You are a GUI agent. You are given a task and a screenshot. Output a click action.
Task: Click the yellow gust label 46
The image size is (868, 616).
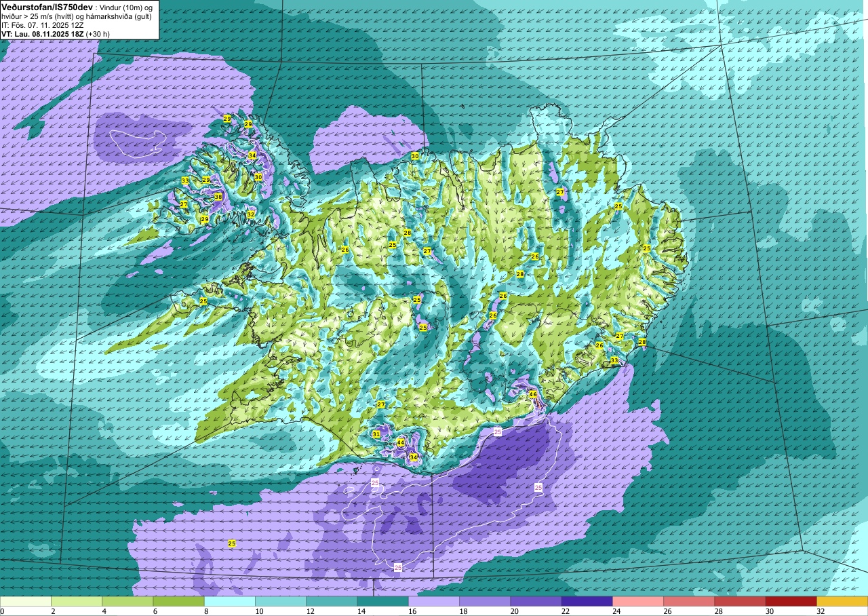click(533, 395)
